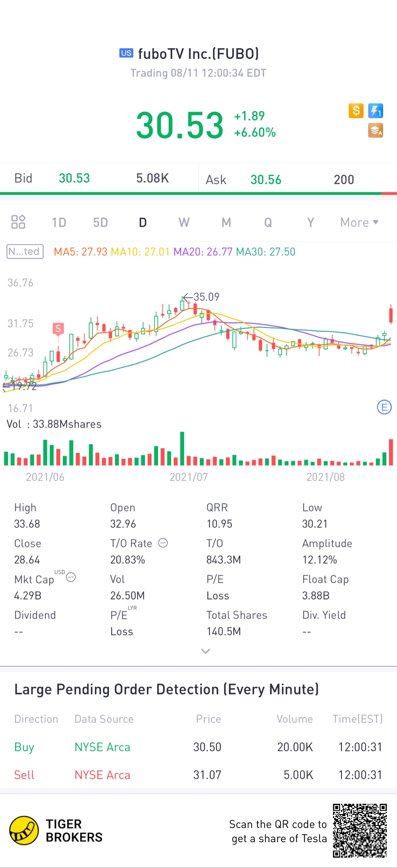Image resolution: width=397 pixels, height=868 pixels.
Task: Expand more stock details chevron
Action: [x=205, y=651]
